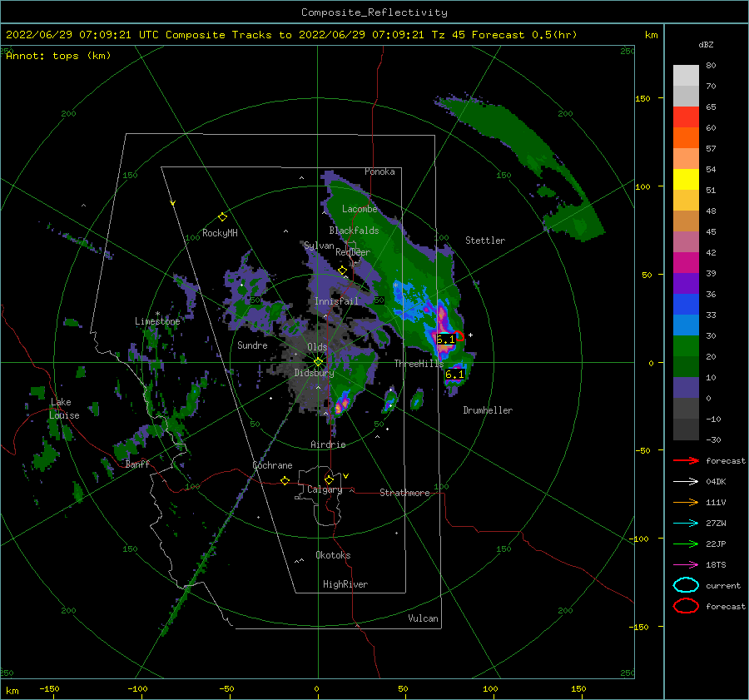Image resolution: width=749 pixels, height=700 pixels.
Task: Click the radar center marker near Didsbury
Action: click(318, 362)
